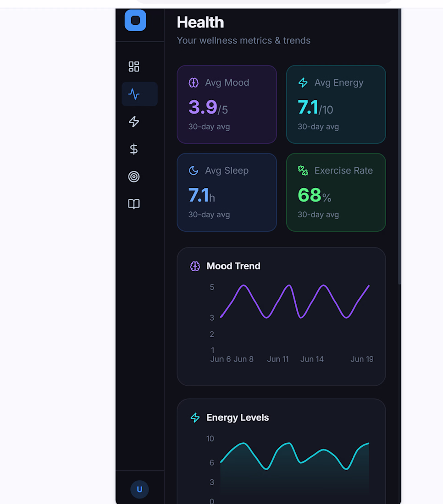Click the Health page heading
Image resolution: width=443 pixels, height=504 pixels.
200,22
